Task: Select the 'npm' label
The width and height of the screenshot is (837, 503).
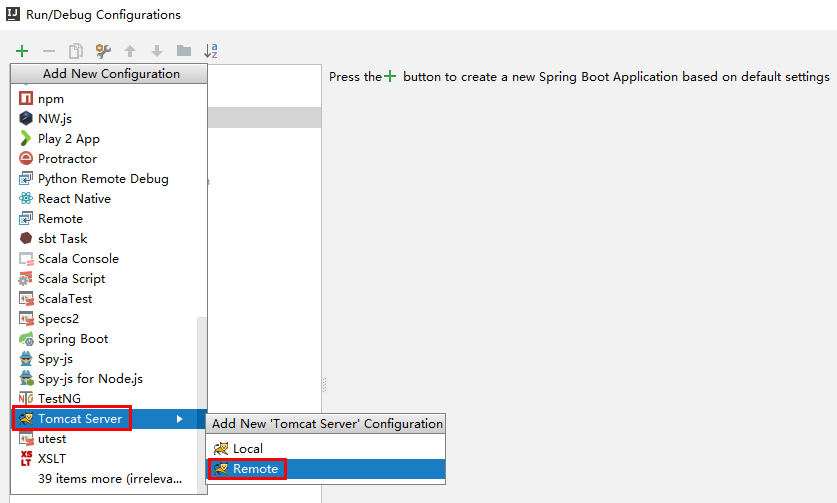Action: tap(51, 99)
